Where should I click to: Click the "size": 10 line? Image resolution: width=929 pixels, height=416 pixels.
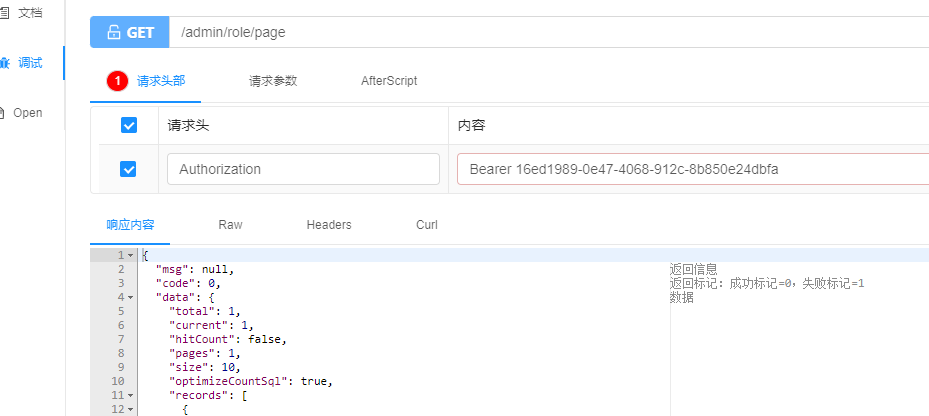pyautogui.click(x=205, y=367)
